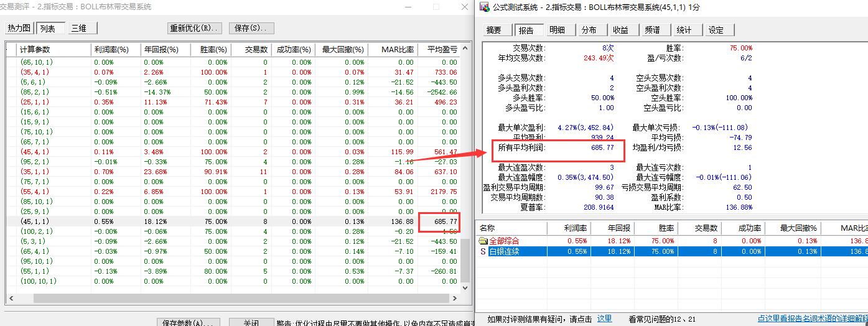Image resolution: width=868 pixels, height=326 pixels.
Task: Select the 全部综合 row
Action: [x=672, y=241]
